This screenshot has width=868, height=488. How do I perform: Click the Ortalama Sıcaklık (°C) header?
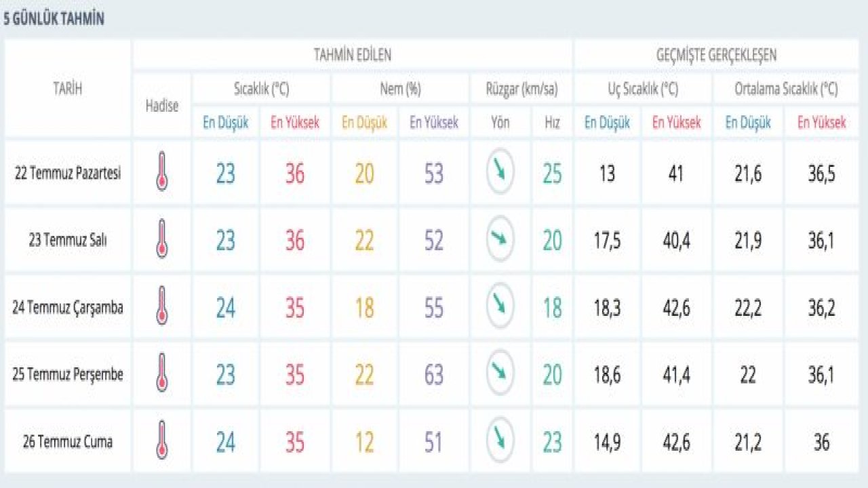[x=786, y=89]
